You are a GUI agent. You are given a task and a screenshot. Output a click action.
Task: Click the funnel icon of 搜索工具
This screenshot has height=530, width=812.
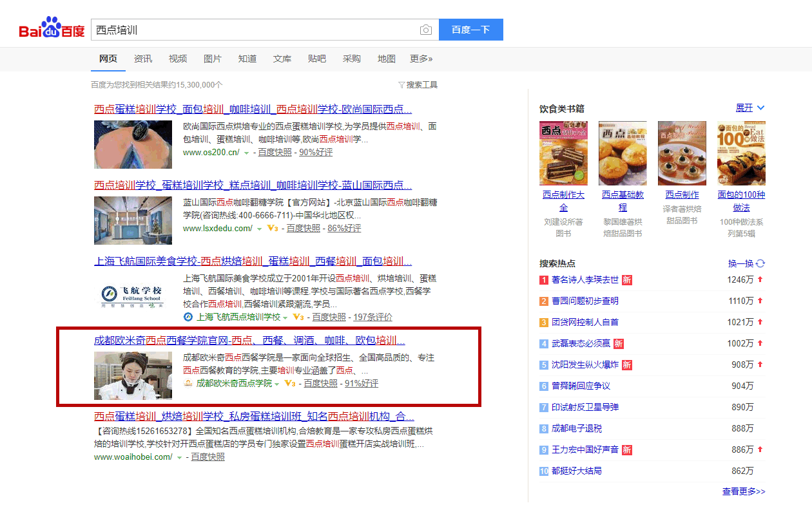click(401, 85)
